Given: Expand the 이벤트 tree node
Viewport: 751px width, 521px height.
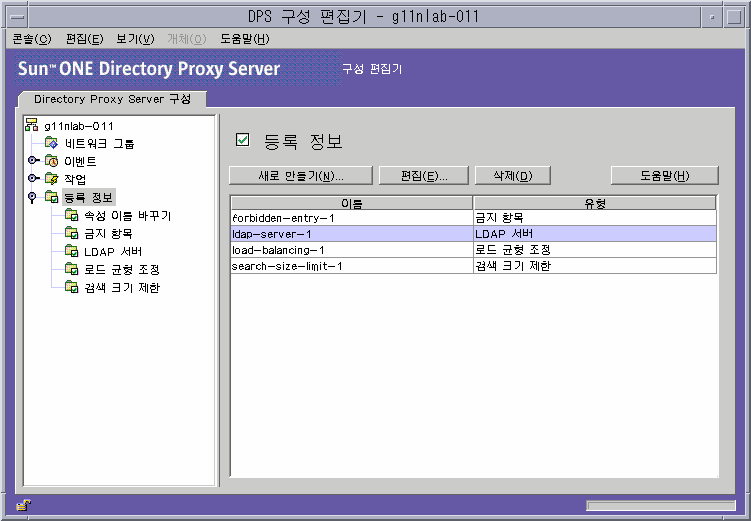Looking at the screenshot, I should (33, 160).
